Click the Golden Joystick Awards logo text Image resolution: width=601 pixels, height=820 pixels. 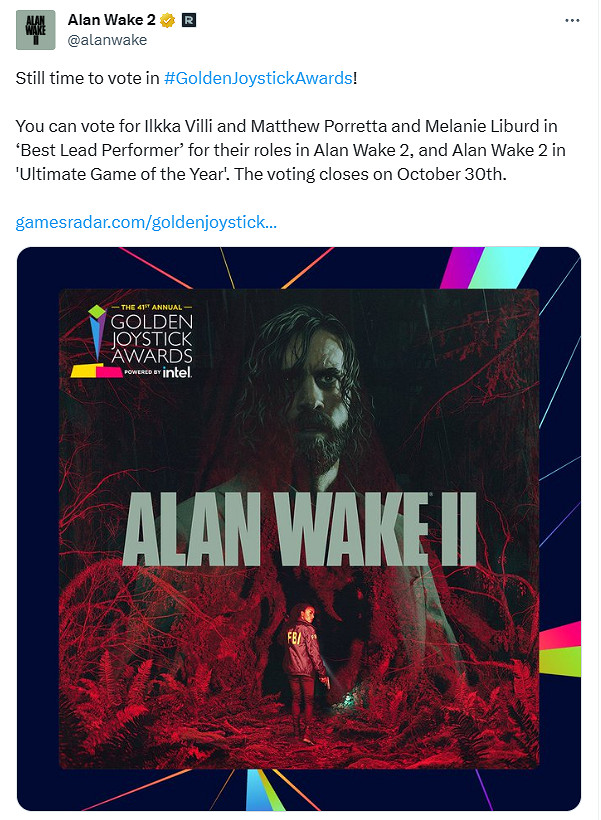tap(152, 339)
